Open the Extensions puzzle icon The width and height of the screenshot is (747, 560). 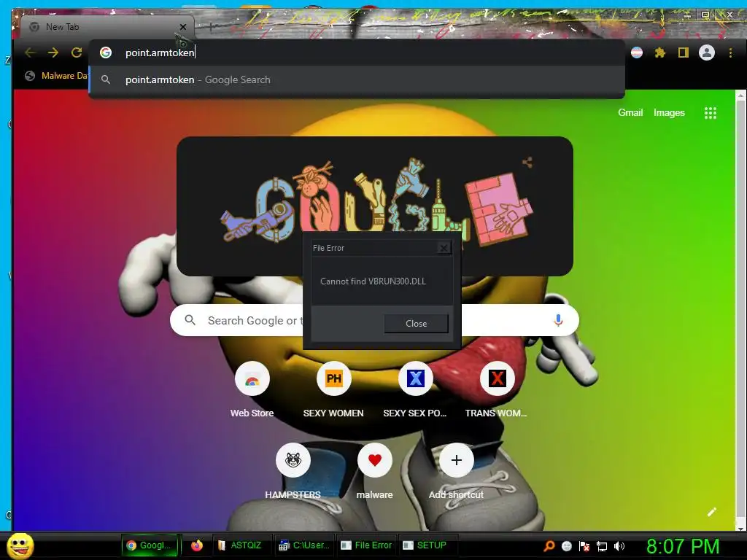[659, 52]
